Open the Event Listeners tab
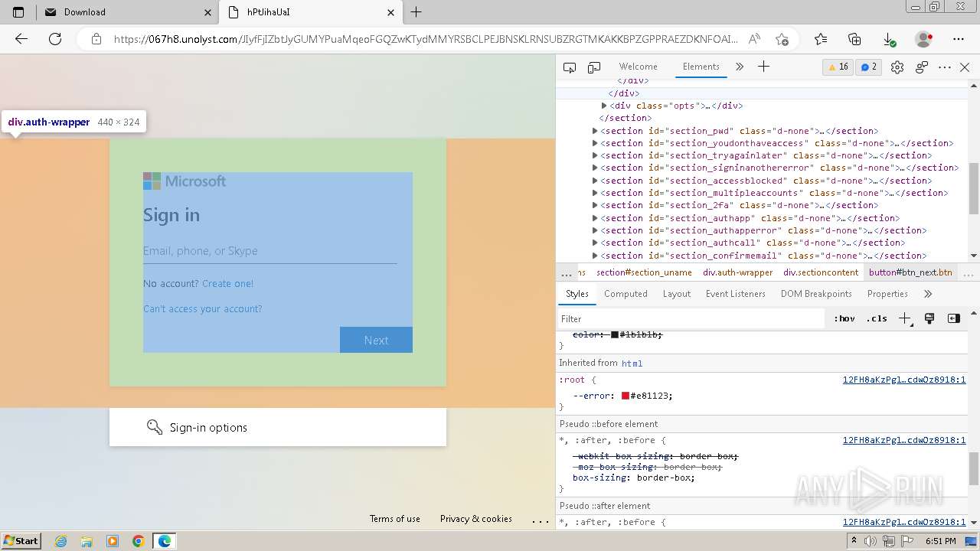This screenshot has width=980, height=551. click(735, 294)
